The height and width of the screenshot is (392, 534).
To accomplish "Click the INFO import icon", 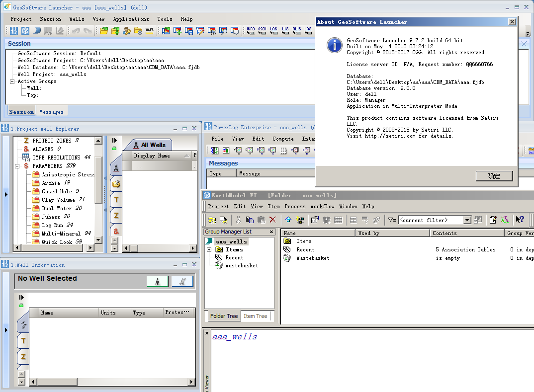I will click(x=251, y=31).
